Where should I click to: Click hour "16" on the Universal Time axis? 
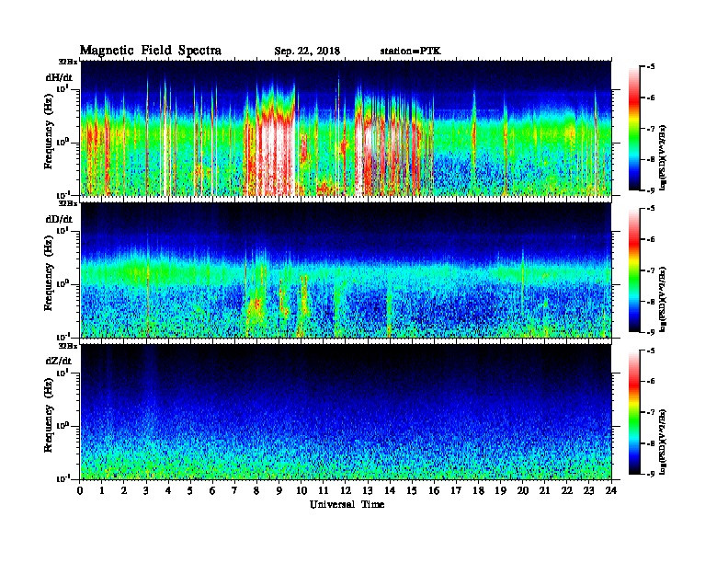(x=434, y=491)
